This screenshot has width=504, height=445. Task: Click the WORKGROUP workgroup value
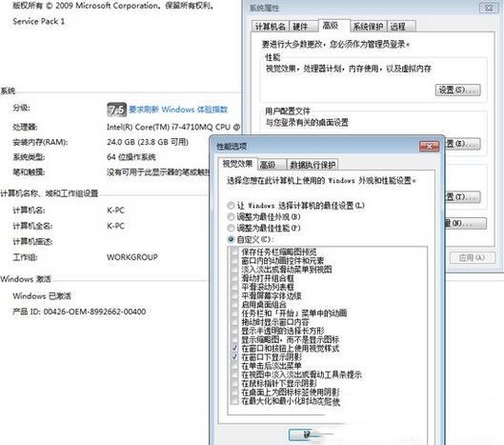point(132,257)
